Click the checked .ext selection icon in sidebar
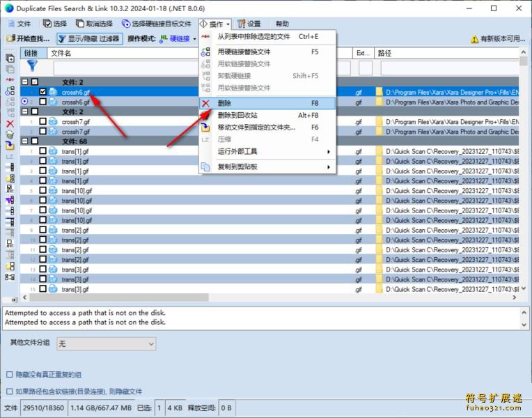The height and width of the screenshot is (418, 532). click(x=10, y=189)
